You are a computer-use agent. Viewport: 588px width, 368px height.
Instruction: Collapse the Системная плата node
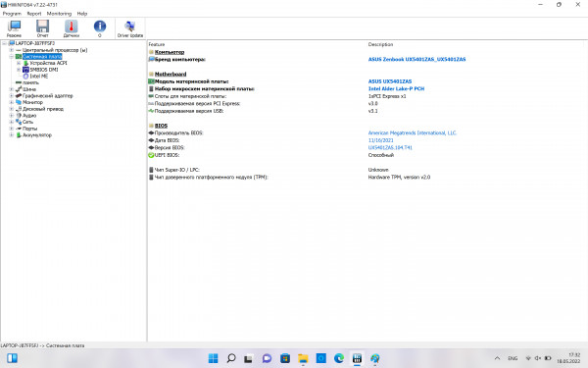pyautogui.click(x=11, y=56)
